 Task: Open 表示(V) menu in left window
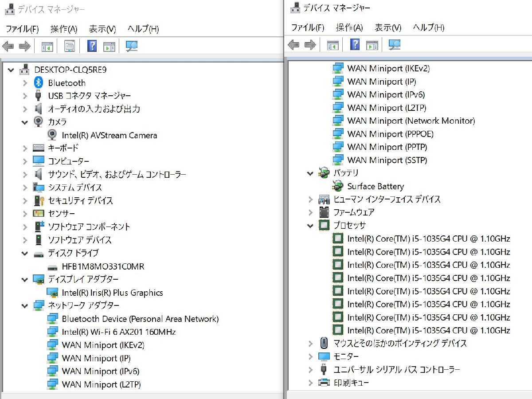[x=102, y=29]
